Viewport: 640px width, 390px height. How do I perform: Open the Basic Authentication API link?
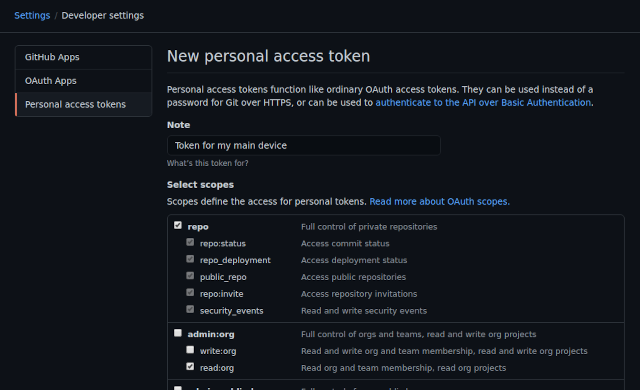pyautogui.click(x=483, y=103)
